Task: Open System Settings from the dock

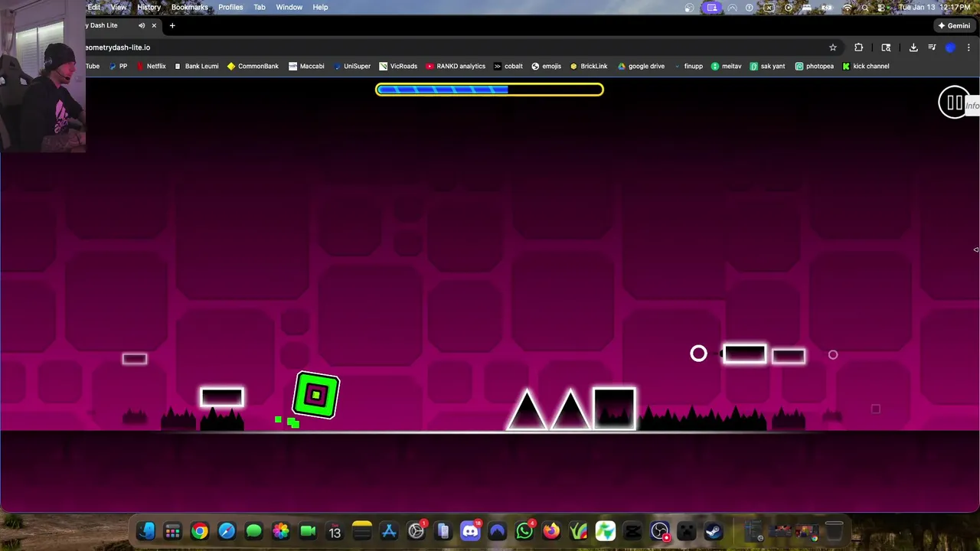Action: pyautogui.click(x=416, y=531)
